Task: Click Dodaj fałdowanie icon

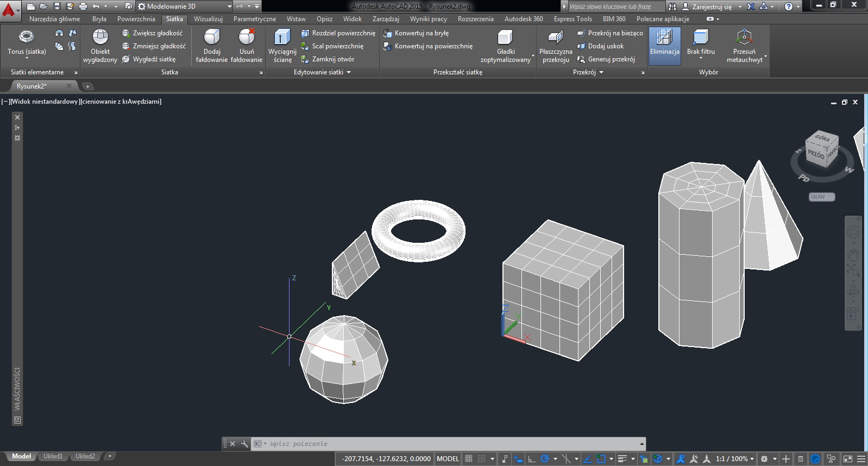Action: [x=211, y=38]
